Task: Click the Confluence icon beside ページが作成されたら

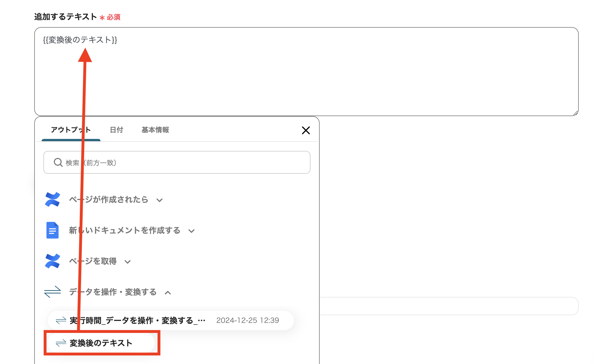Action: 53,199
